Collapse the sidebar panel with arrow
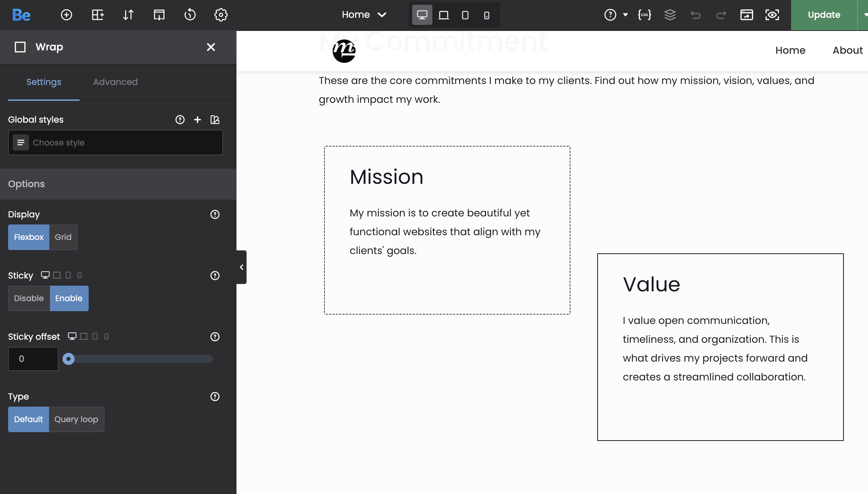 pyautogui.click(x=242, y=267)
